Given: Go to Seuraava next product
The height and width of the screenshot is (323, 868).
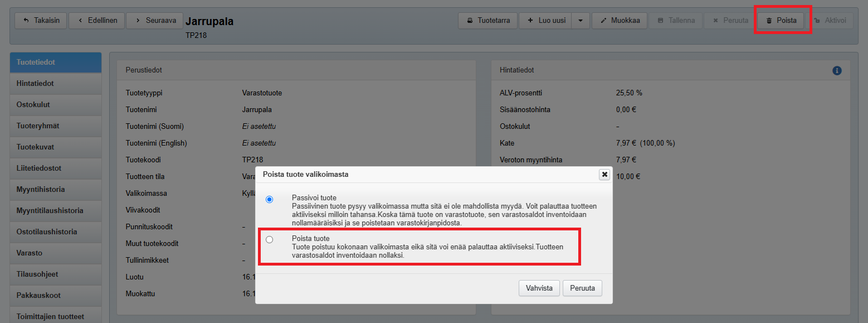Looking at the screenshot, I should pyautogui.click(x=154, y=21).
